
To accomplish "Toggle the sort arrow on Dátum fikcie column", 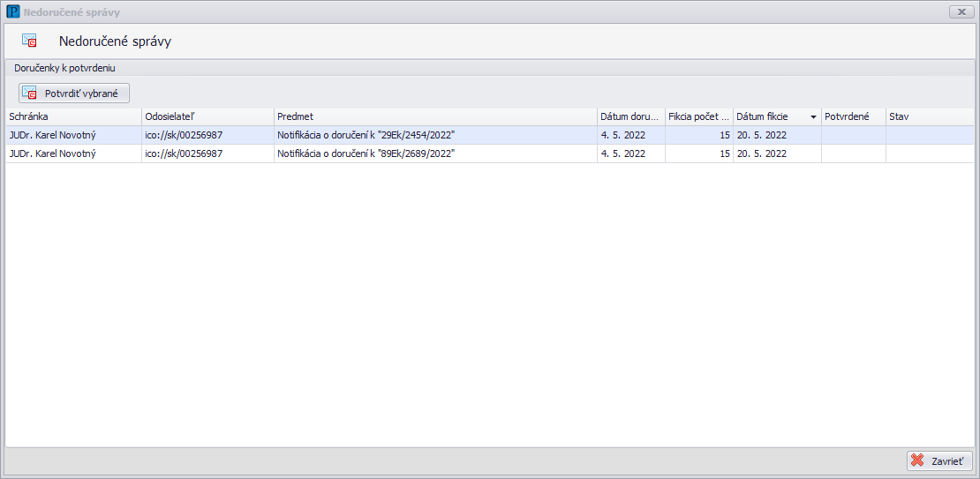I will [x=812, y=117].
